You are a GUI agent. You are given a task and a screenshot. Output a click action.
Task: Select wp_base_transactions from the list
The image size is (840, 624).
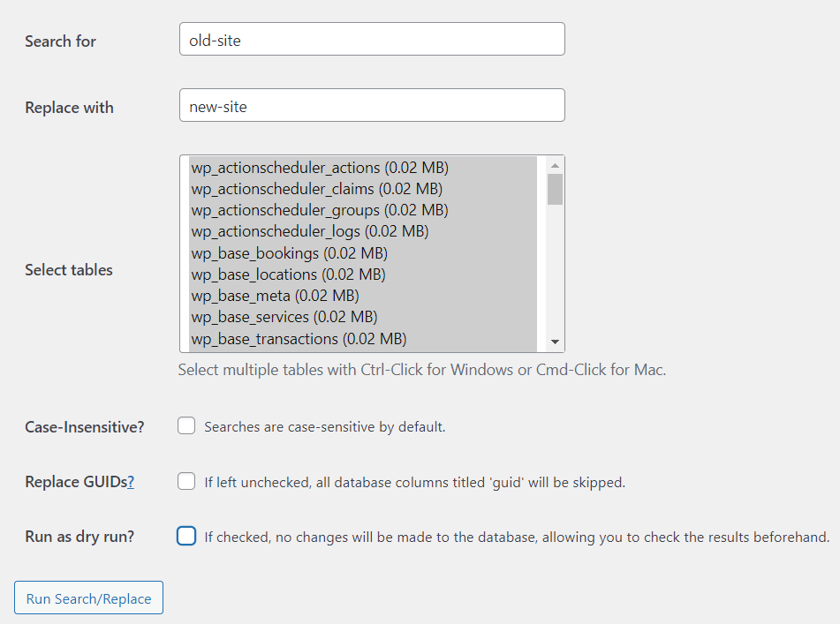click(x=363, y=339)
